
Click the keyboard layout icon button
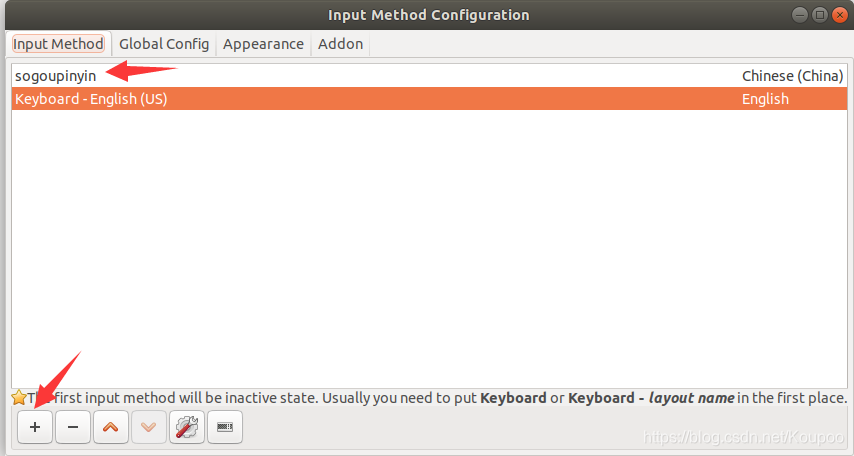click(x=225, y=427)
